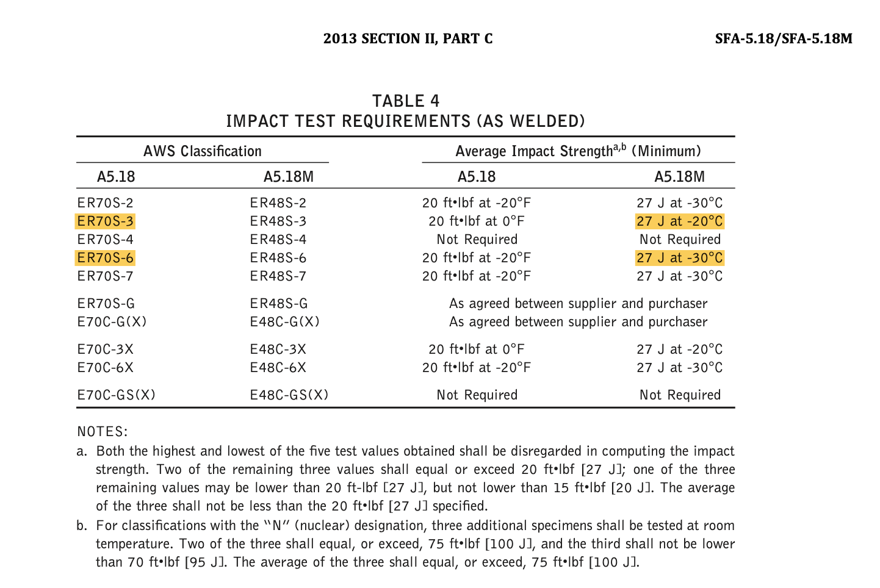Viewport: 880px width, 588px height.
Task: Click the 2013 SECTION II, PART C header
Action: click(408, 38)
